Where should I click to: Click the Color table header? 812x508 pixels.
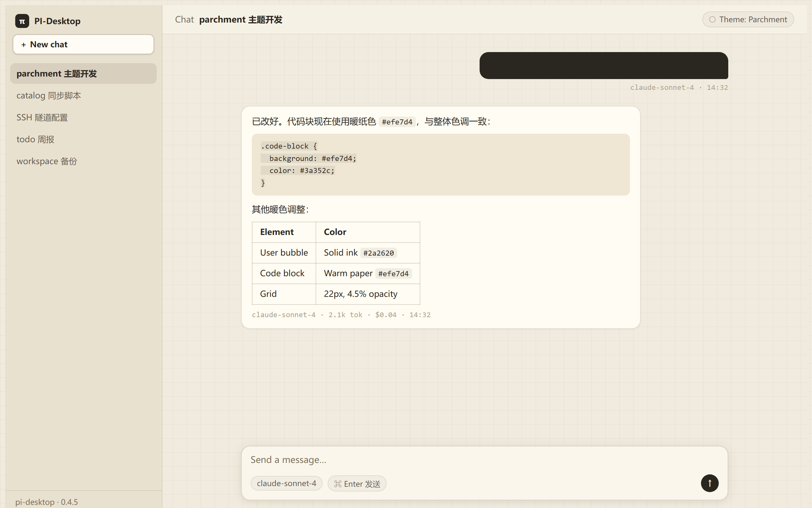coord(368,232)
